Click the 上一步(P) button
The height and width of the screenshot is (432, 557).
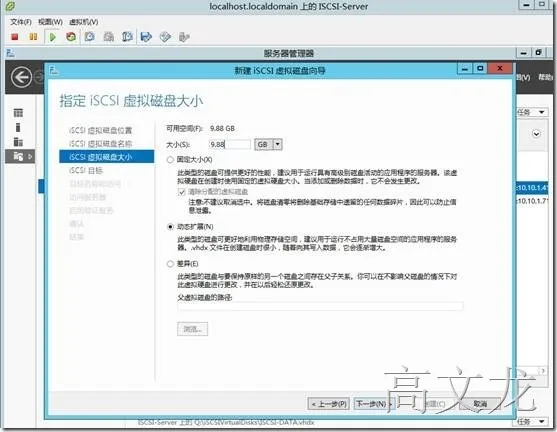(x=329, y=404)
